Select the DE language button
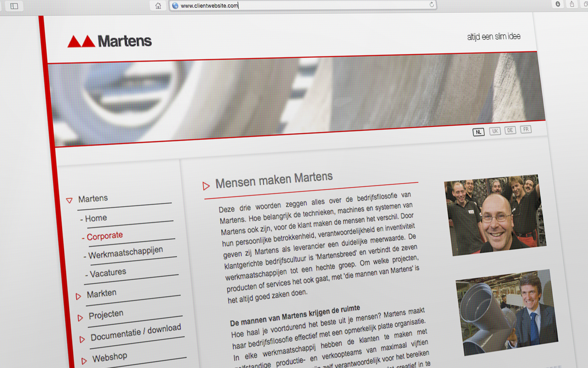The width and height of the screenshot is (588, 368). [x=510, y=130]
